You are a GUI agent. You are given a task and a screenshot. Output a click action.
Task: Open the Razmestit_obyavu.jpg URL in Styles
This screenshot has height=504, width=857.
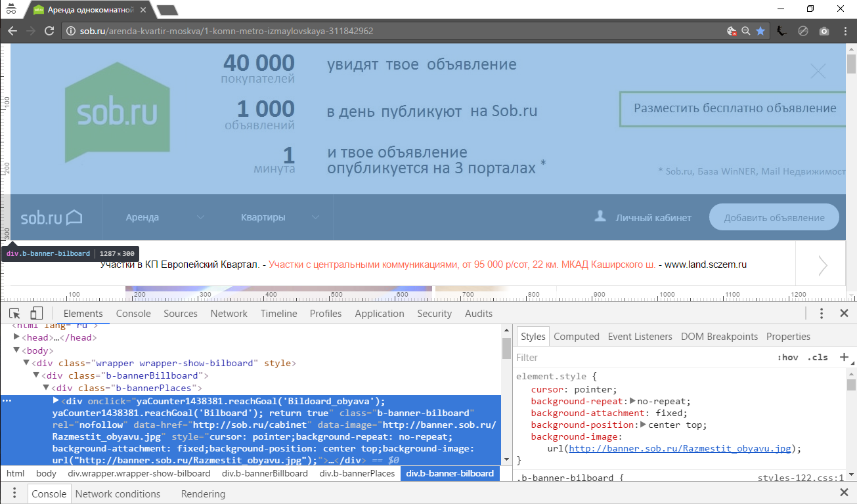680,448
